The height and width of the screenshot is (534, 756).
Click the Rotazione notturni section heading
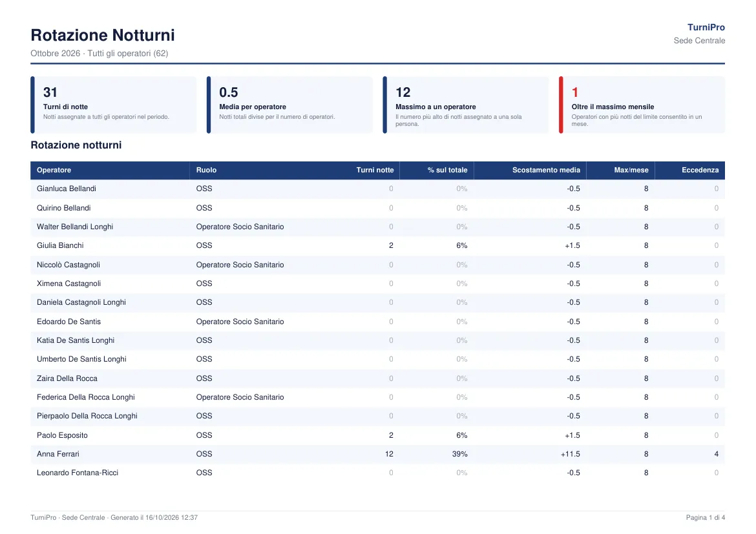[x=76, y=145]
